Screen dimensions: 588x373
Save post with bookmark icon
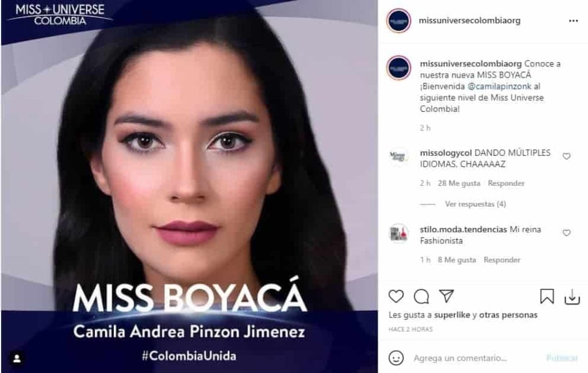[546, 297]
